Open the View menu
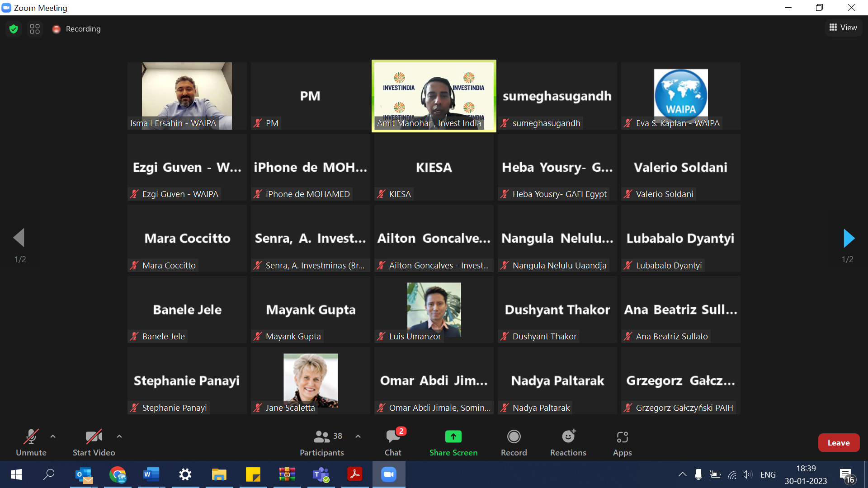The image size is (868, 488). click(843, 28)
